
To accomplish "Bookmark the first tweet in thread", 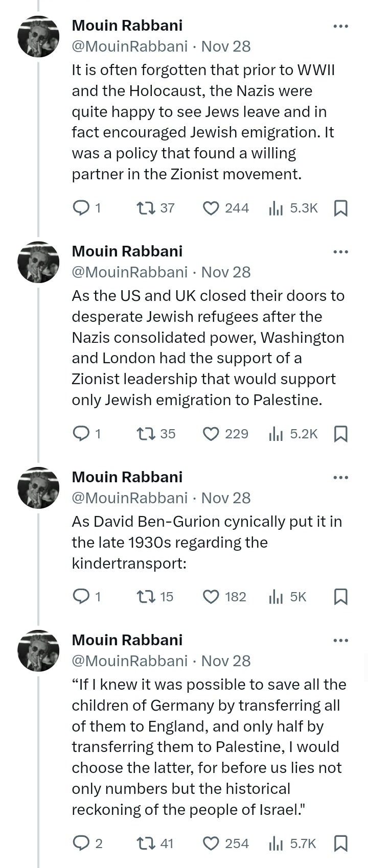I will click(x=340, y=208).
